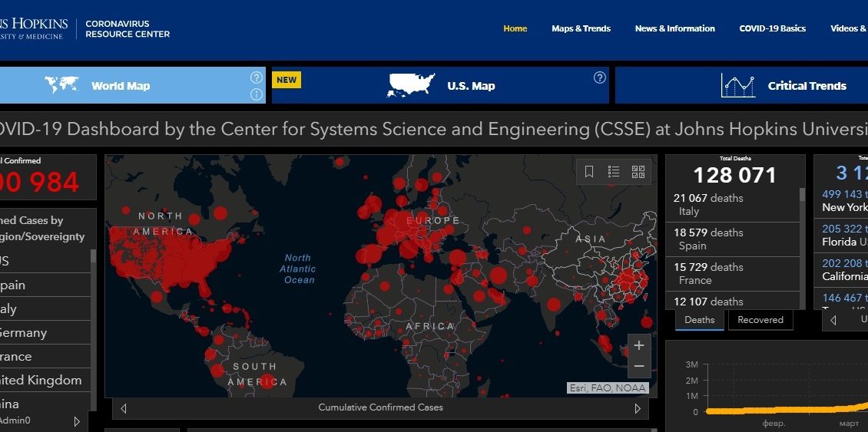Open the Critical Trends tab
This screenshot has height=432, width=868.
click(x=742, y=85)
